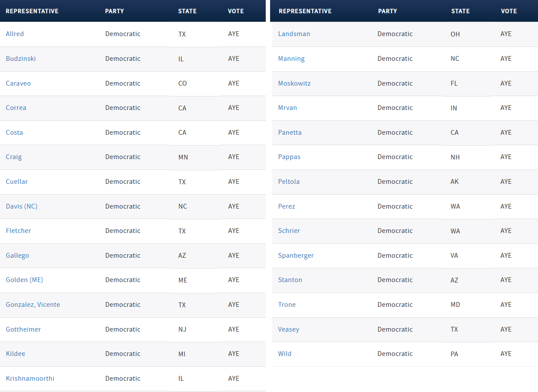
Task: Click the Caraveo name link
Action: point(18,83)
